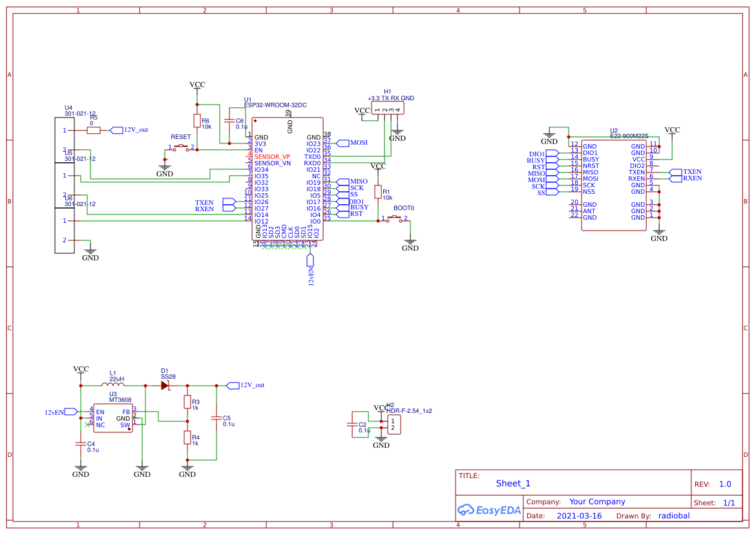756x535 pixels.
Task: Click the Your Company text field
Action: coord(597,501)
